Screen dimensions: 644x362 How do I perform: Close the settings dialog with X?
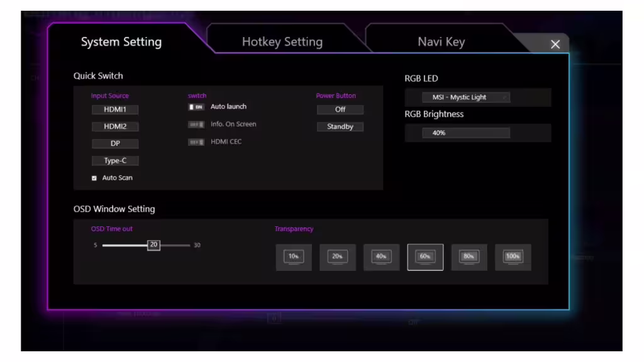(555, 45)
